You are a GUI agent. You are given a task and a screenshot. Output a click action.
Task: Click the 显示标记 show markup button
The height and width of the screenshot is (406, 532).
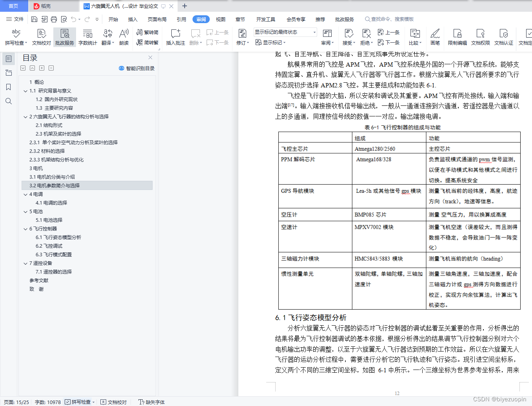(x=271, y=42)
